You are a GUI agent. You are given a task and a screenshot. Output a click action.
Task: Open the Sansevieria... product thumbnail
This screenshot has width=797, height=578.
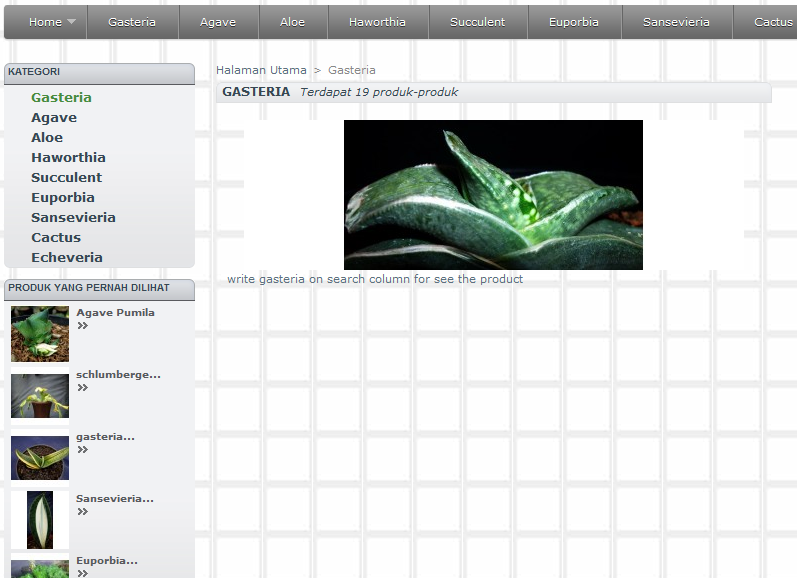pos(40,520)
